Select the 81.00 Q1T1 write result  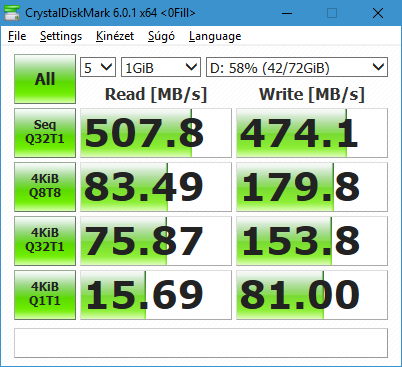coord(312,295)
